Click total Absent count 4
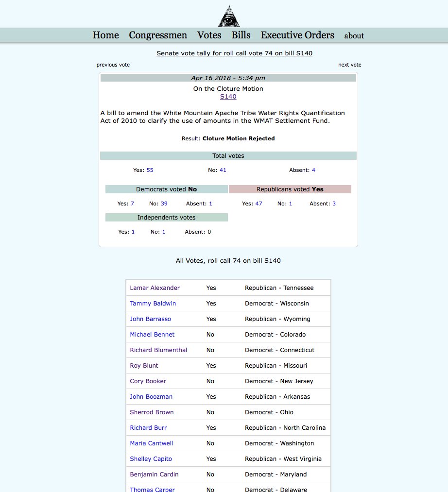448x492 pixels. (x=313, y=170)
